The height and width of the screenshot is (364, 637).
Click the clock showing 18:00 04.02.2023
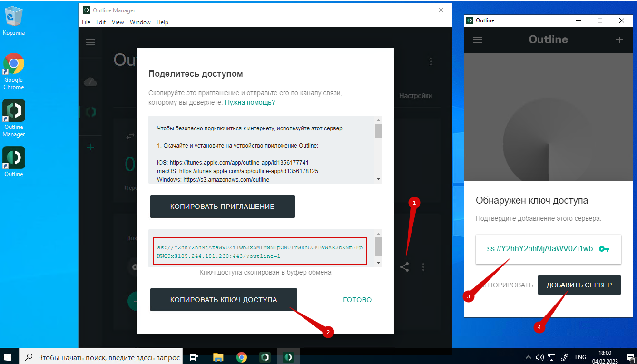[x=605, y=357]
